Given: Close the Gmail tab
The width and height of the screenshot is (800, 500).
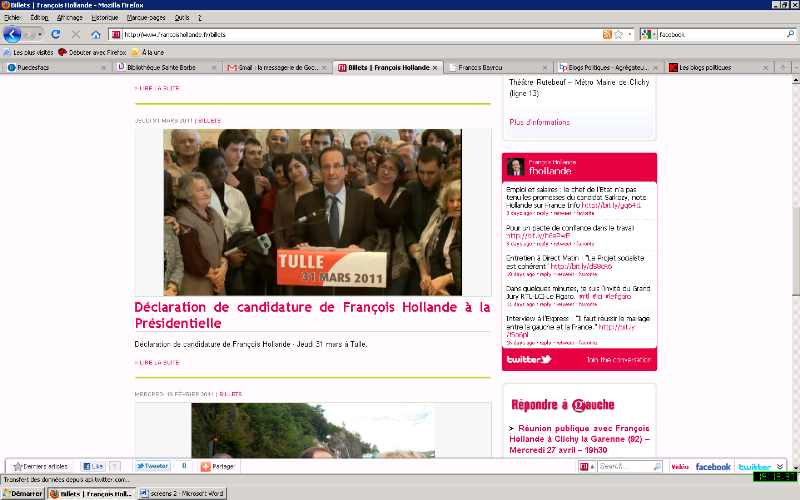Looking at the screenshot, I should point(324,67).
